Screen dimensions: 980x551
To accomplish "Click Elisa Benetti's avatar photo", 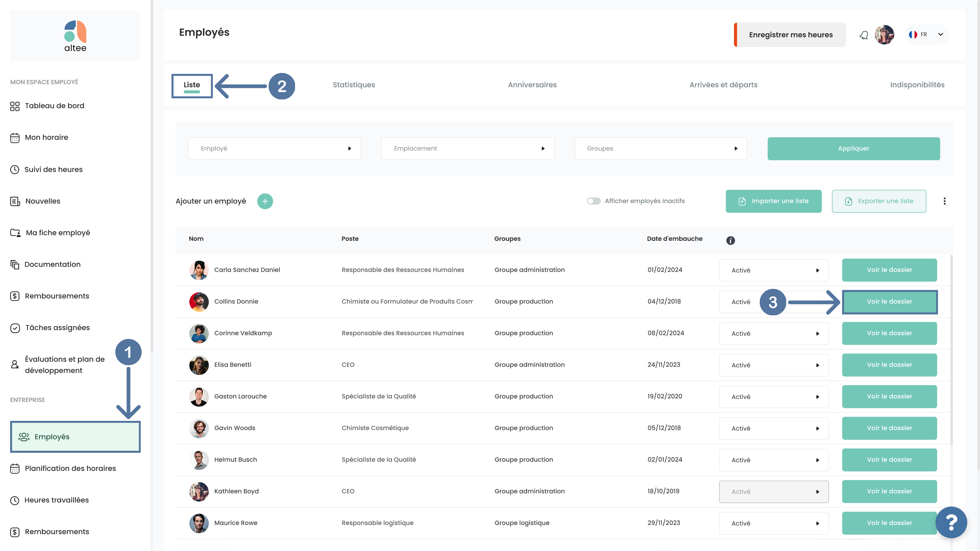I will click(199, 365).
